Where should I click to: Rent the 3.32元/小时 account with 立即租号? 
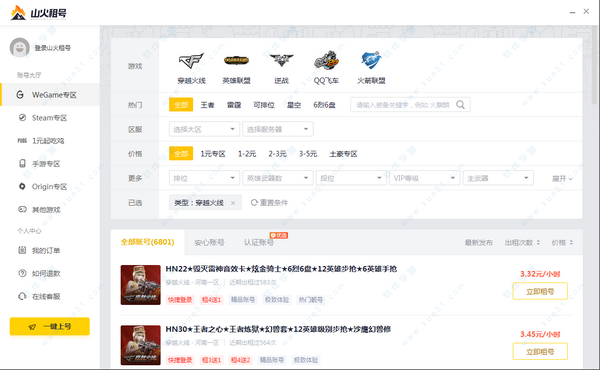tap(540, 292)
